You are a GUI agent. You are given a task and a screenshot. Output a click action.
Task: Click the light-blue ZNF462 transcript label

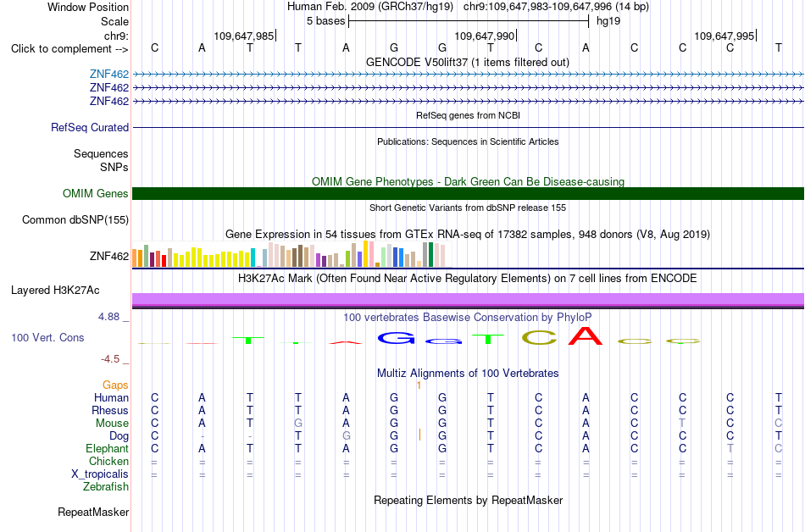[x=108, y=75]
